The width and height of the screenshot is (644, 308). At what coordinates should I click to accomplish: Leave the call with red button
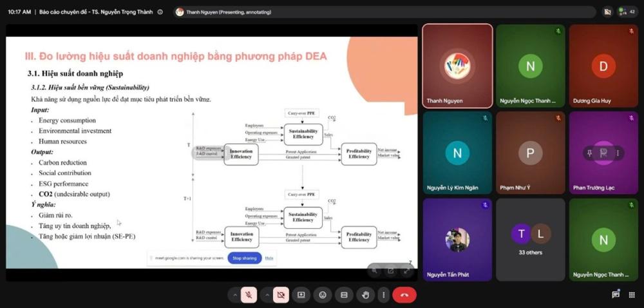[x=404, y=295]
